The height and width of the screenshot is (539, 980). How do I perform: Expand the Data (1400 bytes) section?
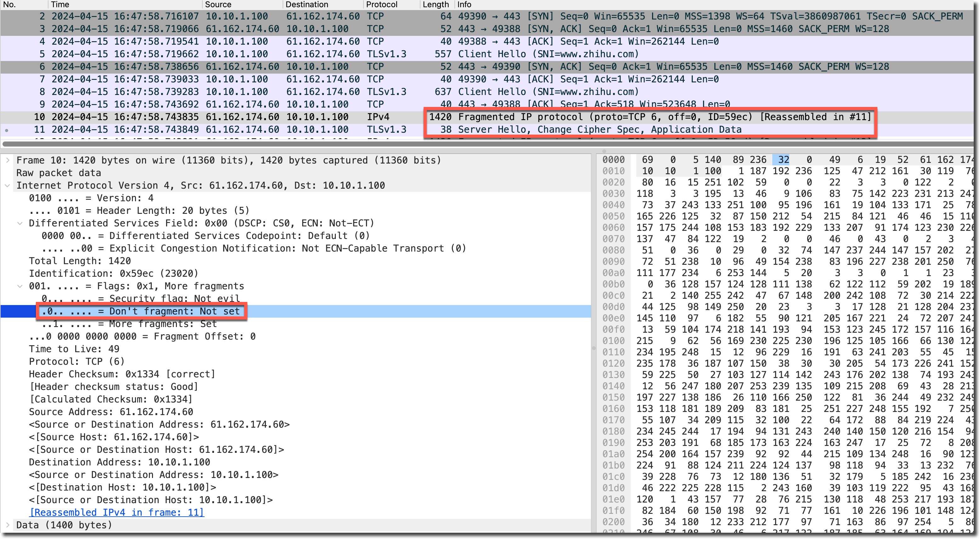(7, 525)
